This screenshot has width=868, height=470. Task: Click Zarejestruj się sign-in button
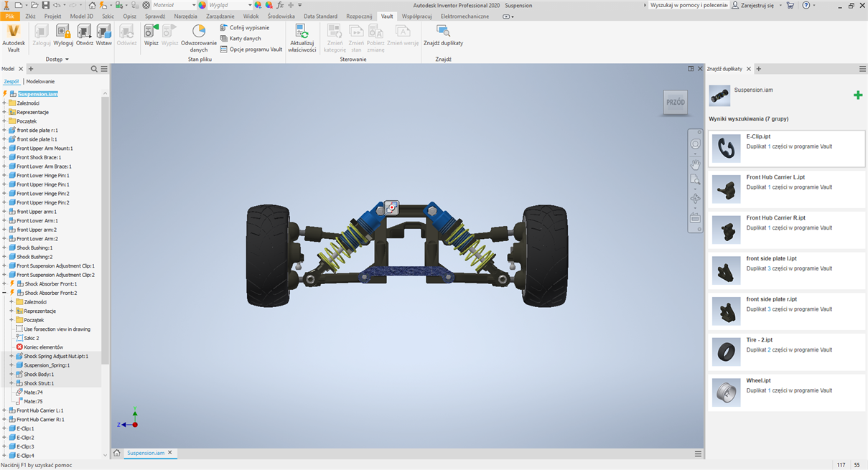[752, 5]
